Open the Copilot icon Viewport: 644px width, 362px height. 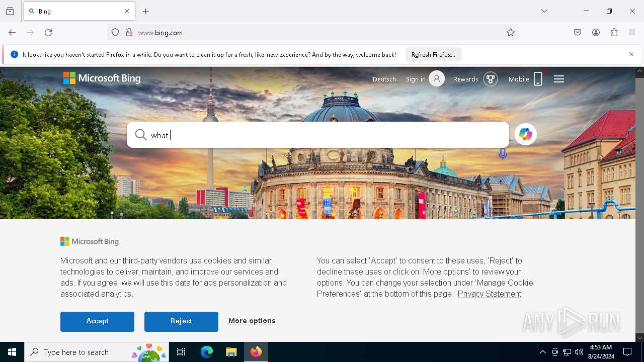pos(526,134)
